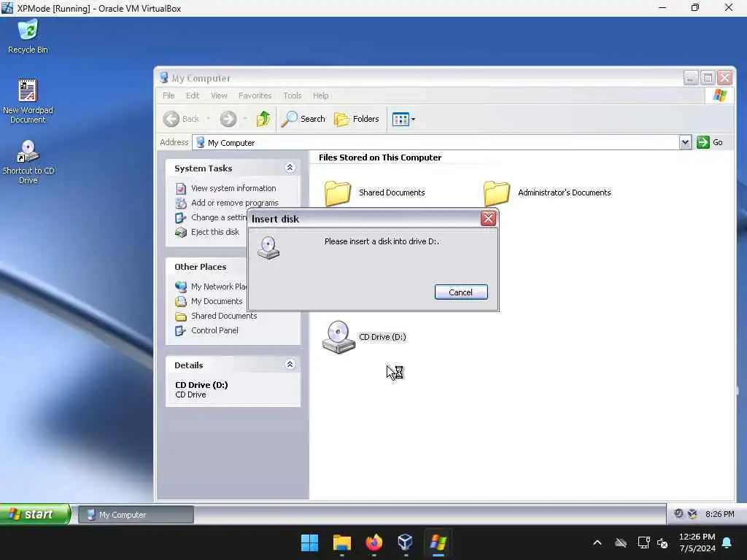Open Shared Documents in Other Places
The width and height of the screenshot is (747, 560).
(224, 316)
